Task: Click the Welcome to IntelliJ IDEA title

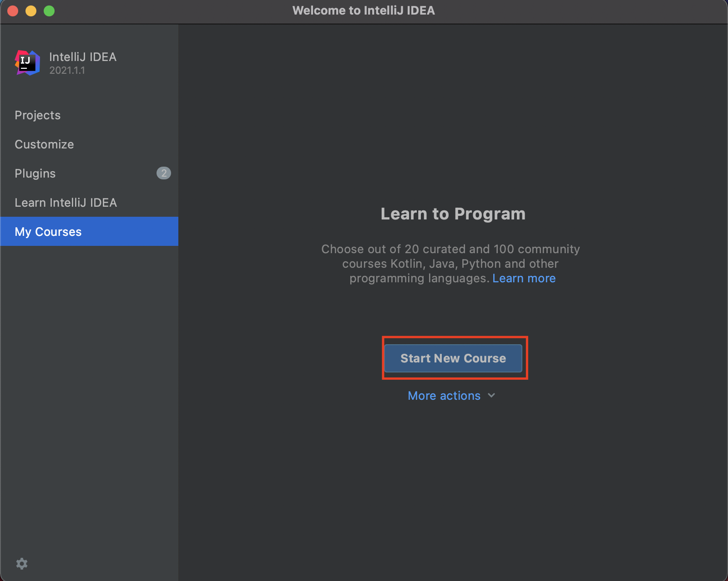Action: 364,10
